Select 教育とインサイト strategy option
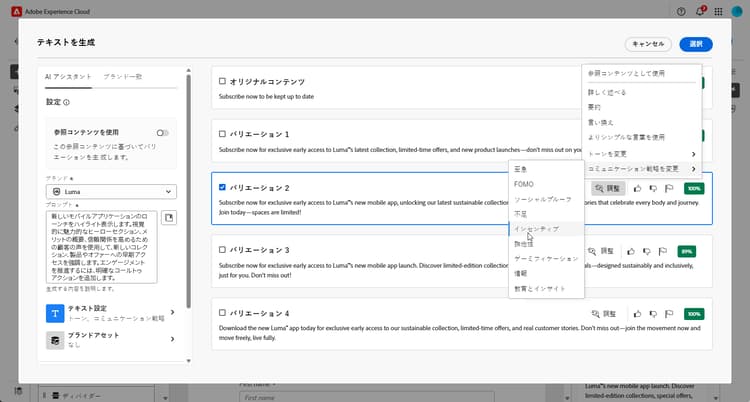 [546, 289]
